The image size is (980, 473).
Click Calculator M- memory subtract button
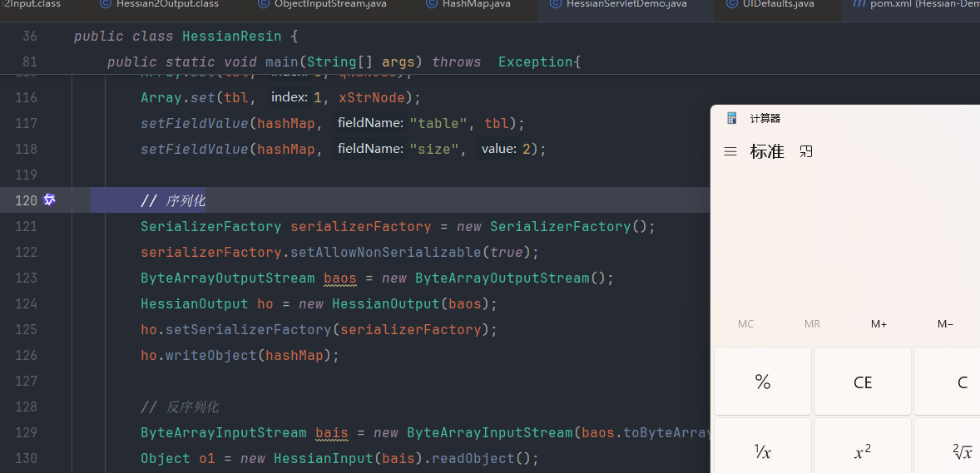point(945,323)
